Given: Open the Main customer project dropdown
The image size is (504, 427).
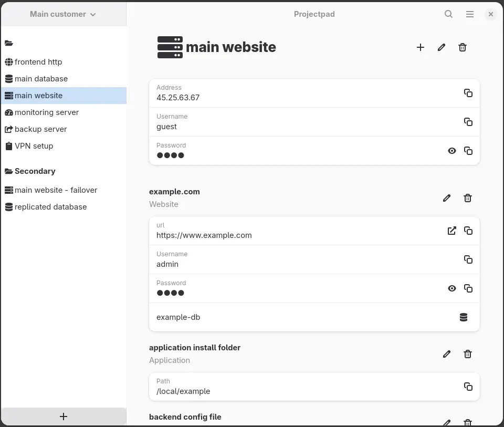Looking at the screenshot, I should click(x=63, y=14).
